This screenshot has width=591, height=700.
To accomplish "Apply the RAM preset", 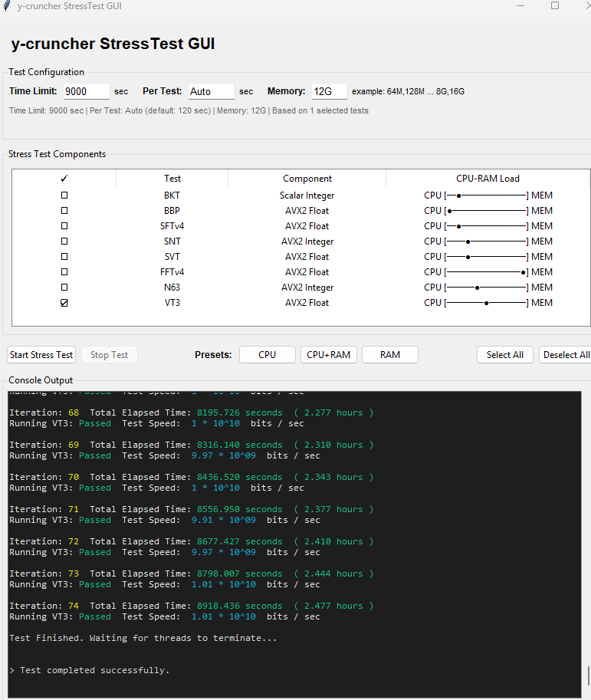I will coord(390,355).
